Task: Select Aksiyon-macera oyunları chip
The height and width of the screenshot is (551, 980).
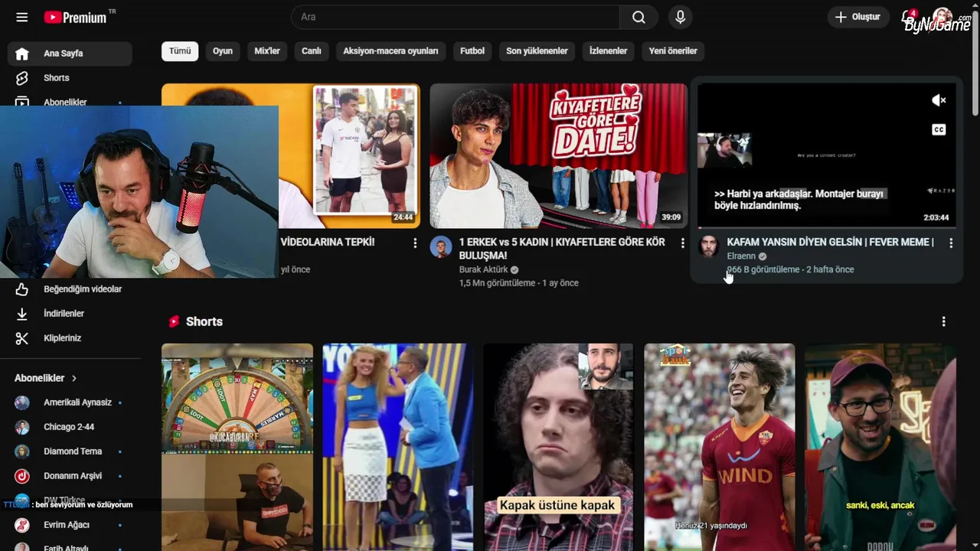Action: pyautogui.click(x=390, y=51)
